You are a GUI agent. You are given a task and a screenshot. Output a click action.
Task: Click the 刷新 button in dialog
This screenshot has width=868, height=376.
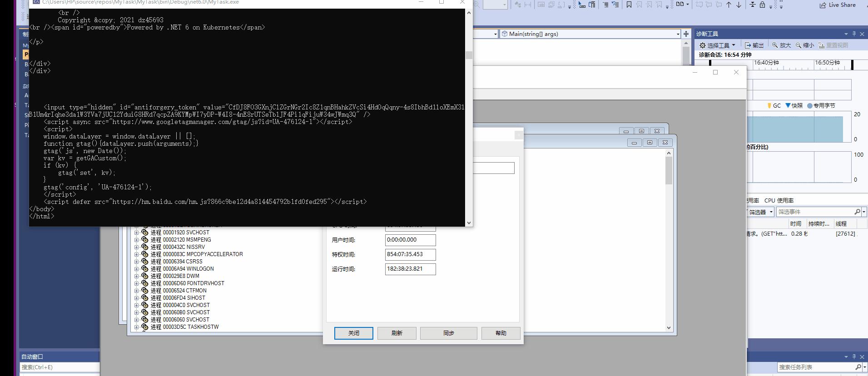click(x=397, y=333)
